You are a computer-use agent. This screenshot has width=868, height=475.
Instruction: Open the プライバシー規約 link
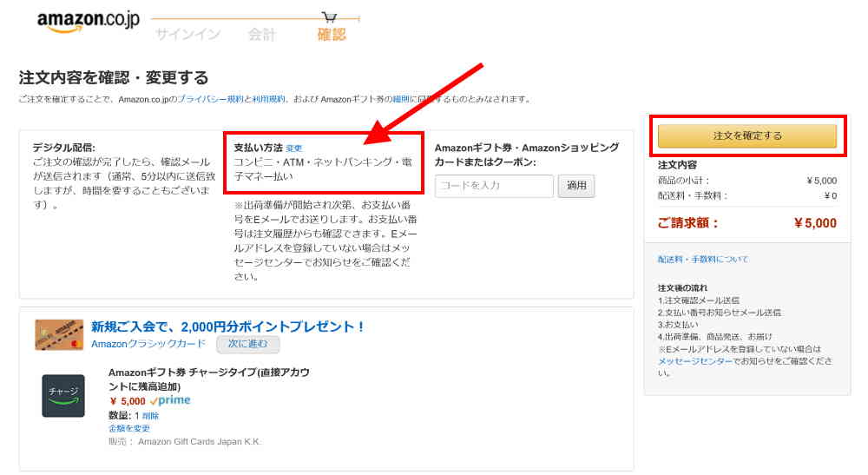coord(210,99)
